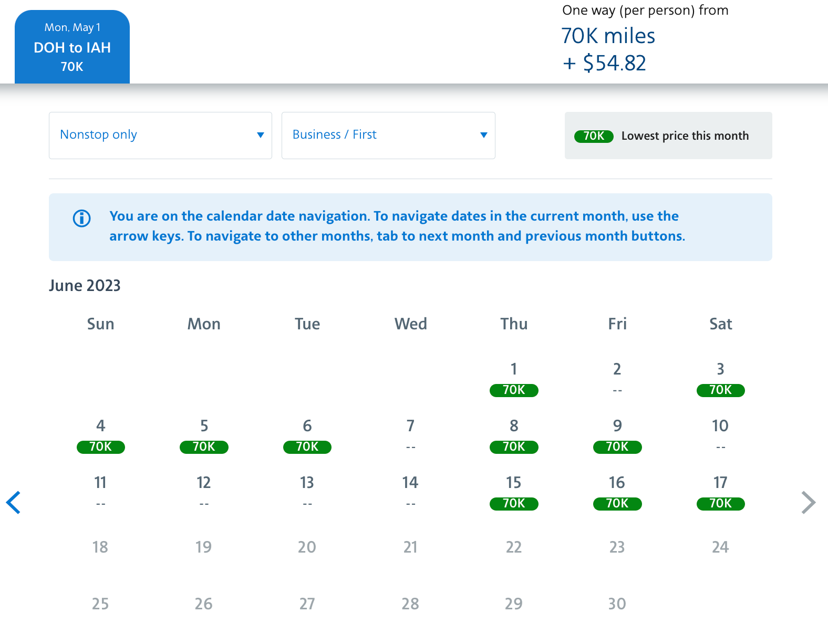This screenshot has height=644, width=828.
Task: Select June 10 date cell
Action: coord(720,435)
